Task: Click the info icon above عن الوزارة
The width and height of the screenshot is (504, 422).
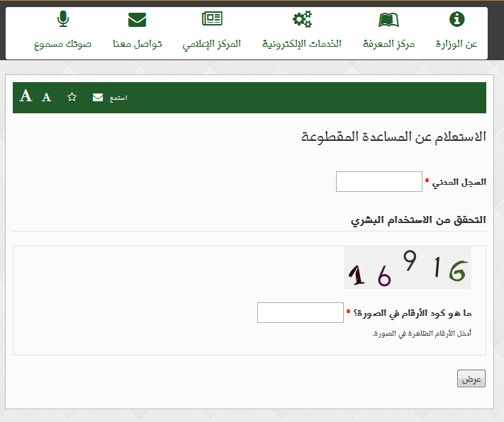Action: [x=457, y=19]
